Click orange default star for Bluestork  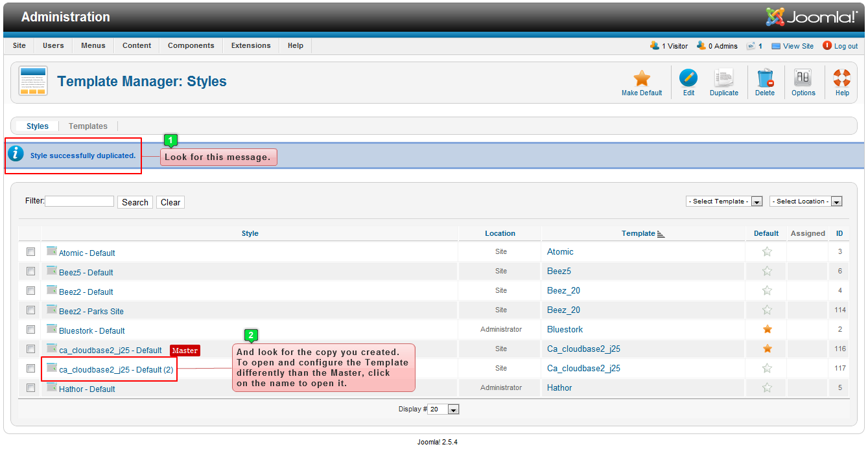click(768, 329)
